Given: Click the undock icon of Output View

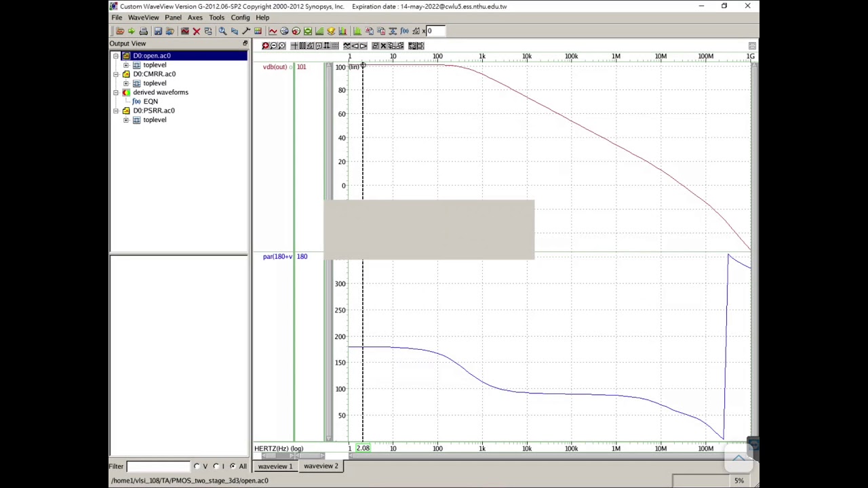Looking at the screenshot, I should (245, 43).
